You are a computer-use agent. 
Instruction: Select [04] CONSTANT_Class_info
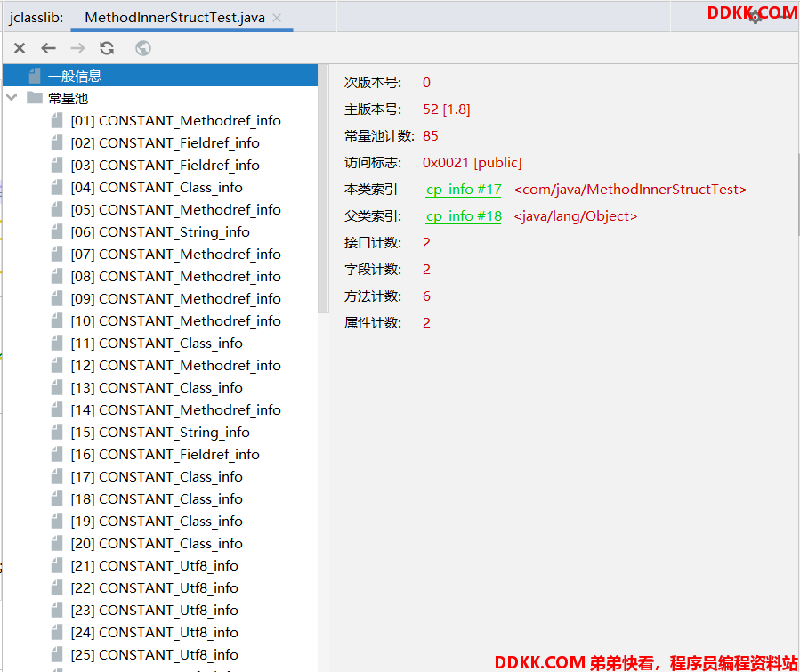tap(157, 188)
